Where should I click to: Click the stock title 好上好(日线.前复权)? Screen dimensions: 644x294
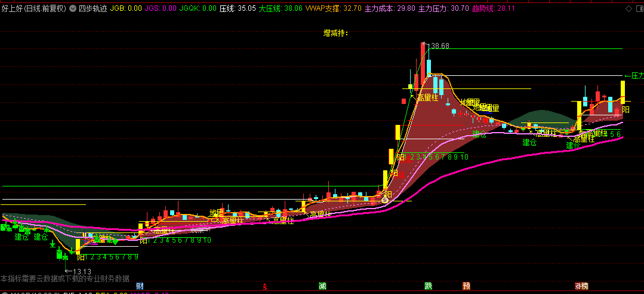point(33,8)
